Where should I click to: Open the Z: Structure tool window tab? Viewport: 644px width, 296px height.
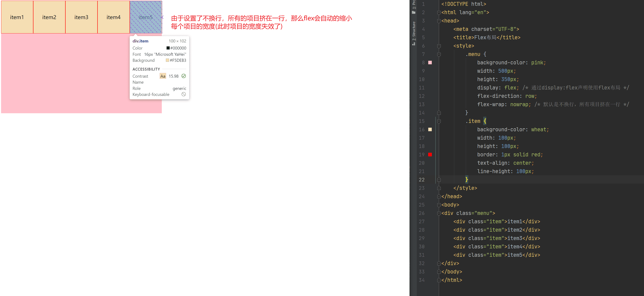coord(414,31)
